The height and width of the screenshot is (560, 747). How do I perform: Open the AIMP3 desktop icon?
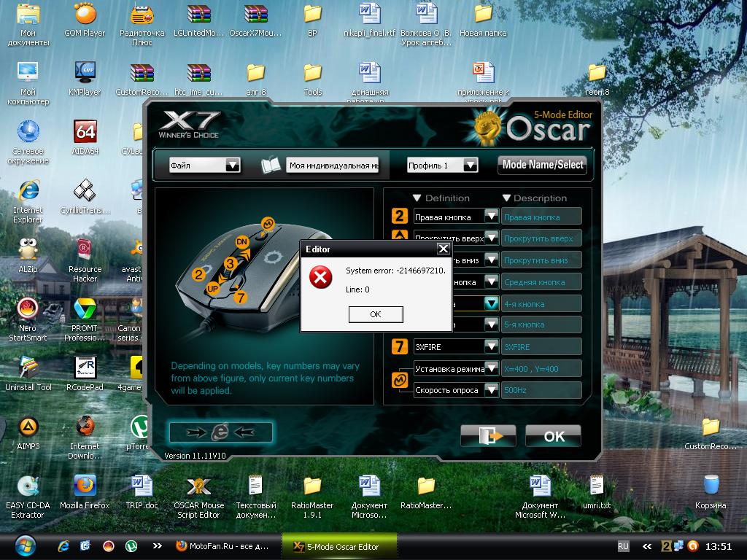pos(28,433)
